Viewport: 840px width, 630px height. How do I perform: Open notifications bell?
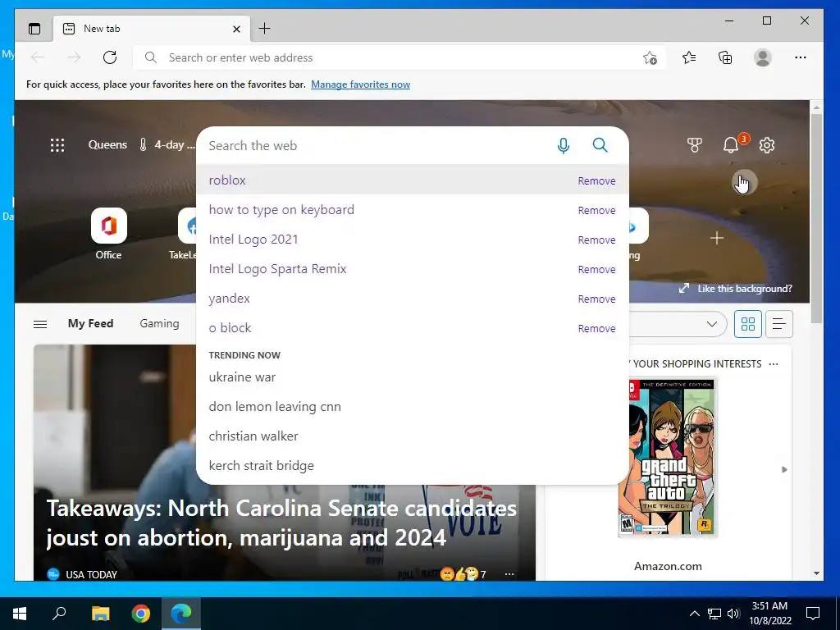point(731,145)
